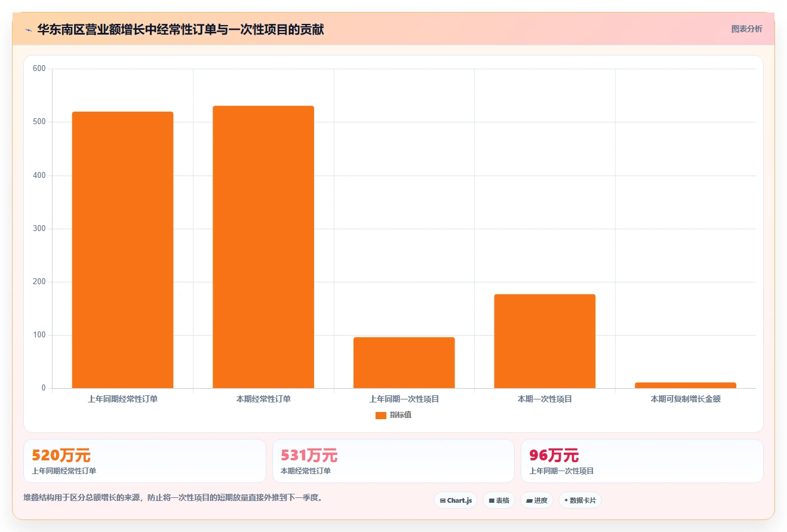Viewport: 787px width, 532px height.
Task: Open the 531万元 data card
Action: point(393,461)
